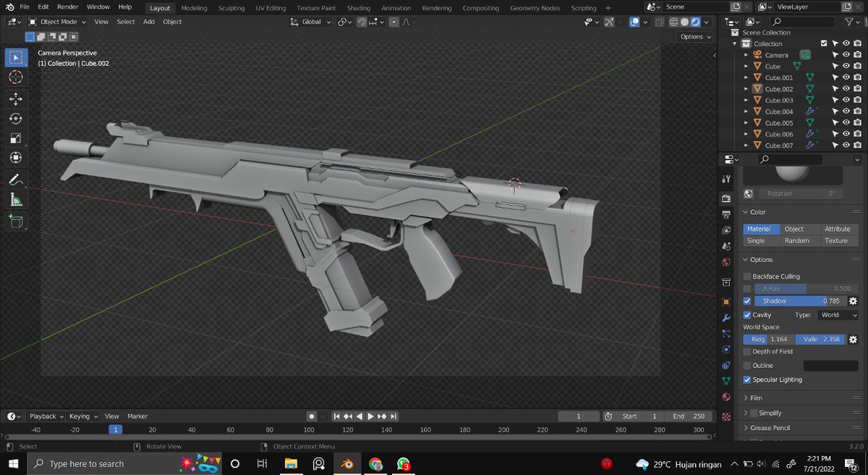868x475 pixels.
Task: Open the Render menu
Action: (68, 7)
